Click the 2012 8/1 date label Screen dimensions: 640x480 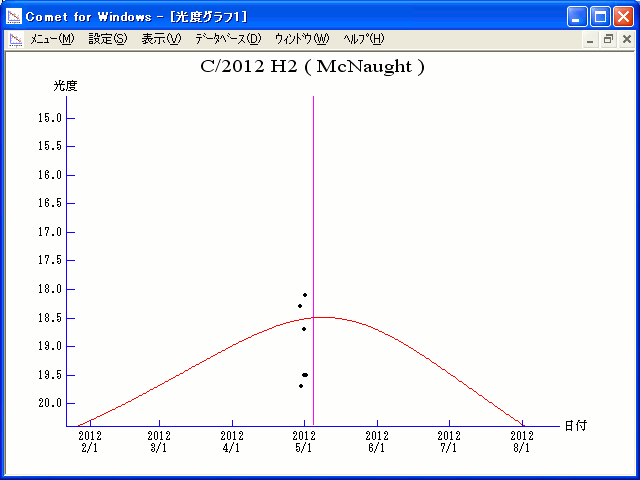[x=522, y=442]
